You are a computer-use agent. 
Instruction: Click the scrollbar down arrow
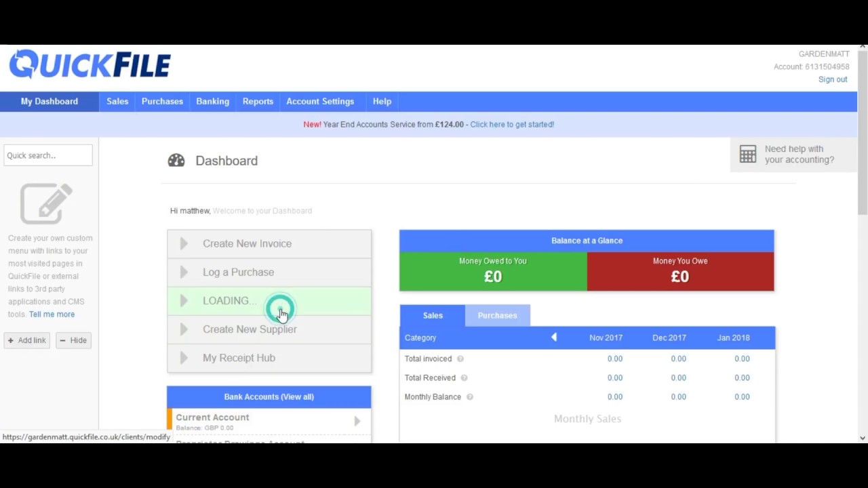(x=863, y=438)
